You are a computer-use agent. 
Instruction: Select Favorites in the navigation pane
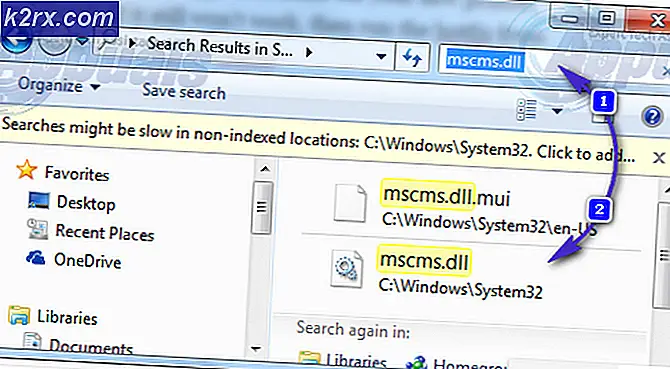click(77, 173)
